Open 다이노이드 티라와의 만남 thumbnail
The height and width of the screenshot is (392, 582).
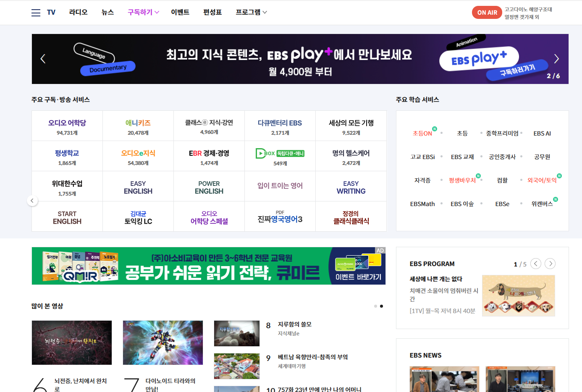coord(163,342)
